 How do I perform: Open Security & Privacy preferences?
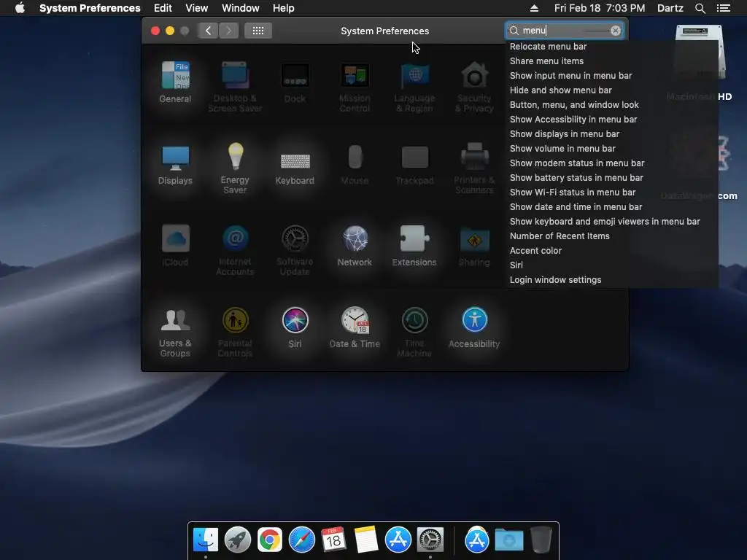(474, 87)
